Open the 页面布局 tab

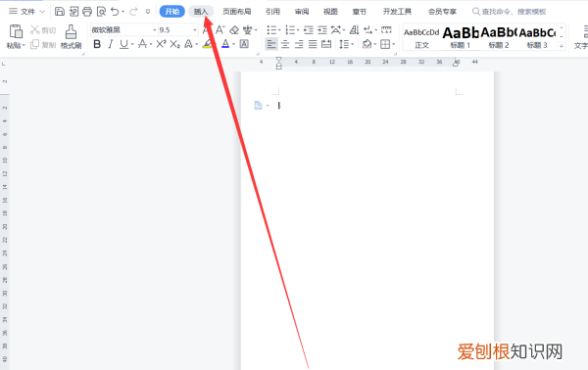236,12
